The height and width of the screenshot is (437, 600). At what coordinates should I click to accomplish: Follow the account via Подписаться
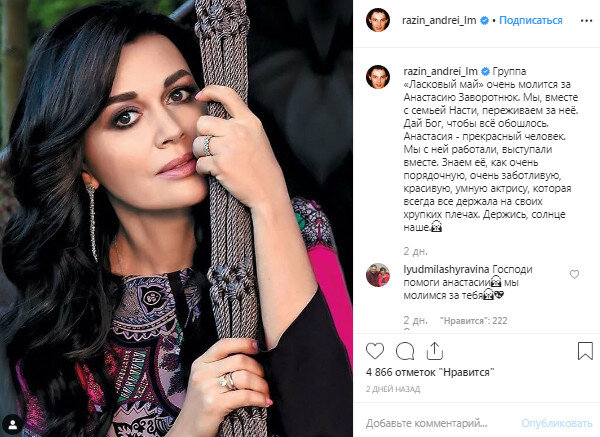[x=531, y=20]
